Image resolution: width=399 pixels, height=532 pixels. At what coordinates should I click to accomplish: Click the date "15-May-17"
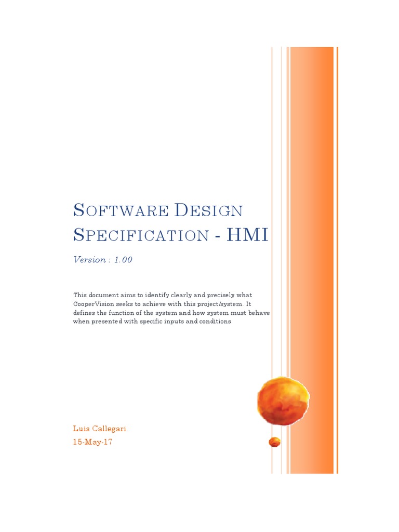tap(92, 442)
